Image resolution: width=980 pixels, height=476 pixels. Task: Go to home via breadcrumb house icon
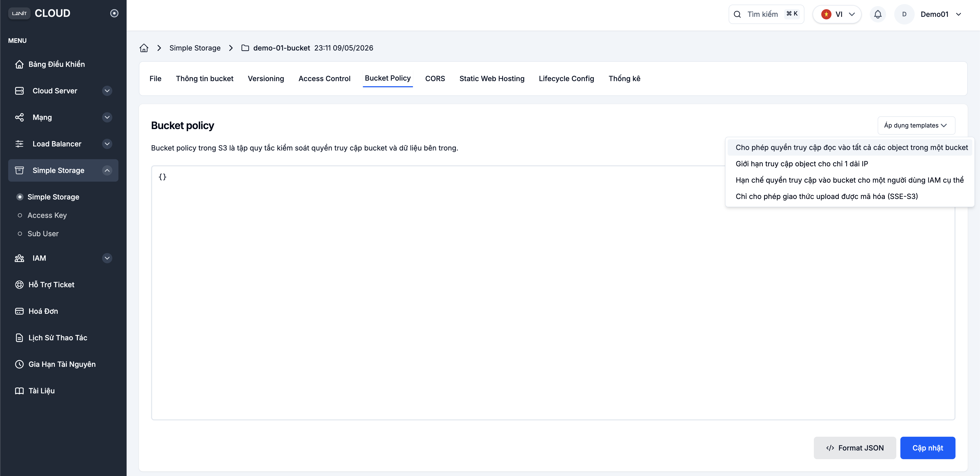coord(144,48)
